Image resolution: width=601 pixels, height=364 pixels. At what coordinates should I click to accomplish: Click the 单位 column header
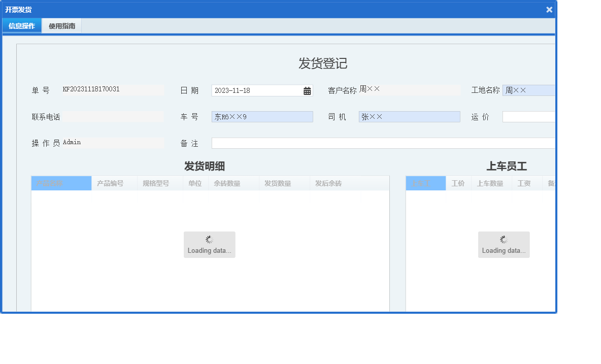195,183
